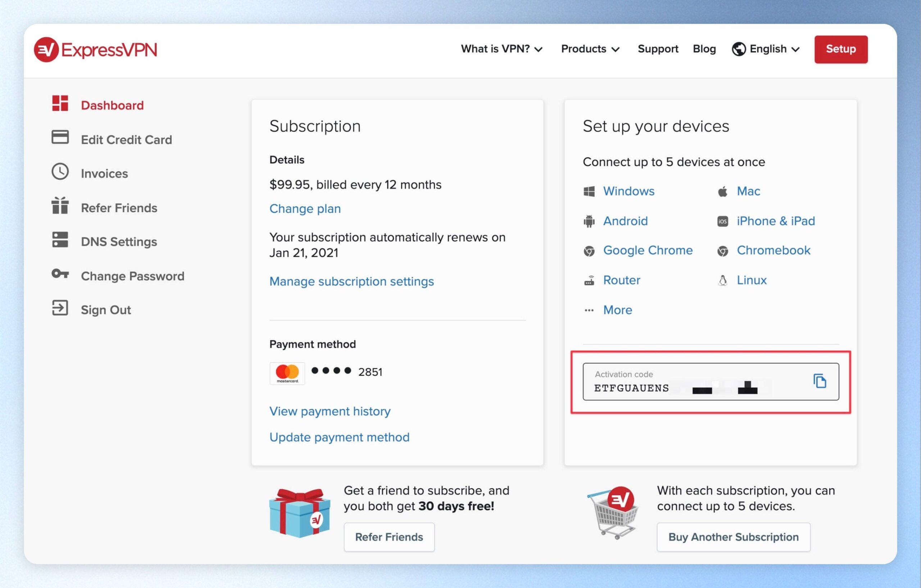Click the DNS Settings server icon
This screenshot has height=588, width=921.
click(x=60, y=240)
